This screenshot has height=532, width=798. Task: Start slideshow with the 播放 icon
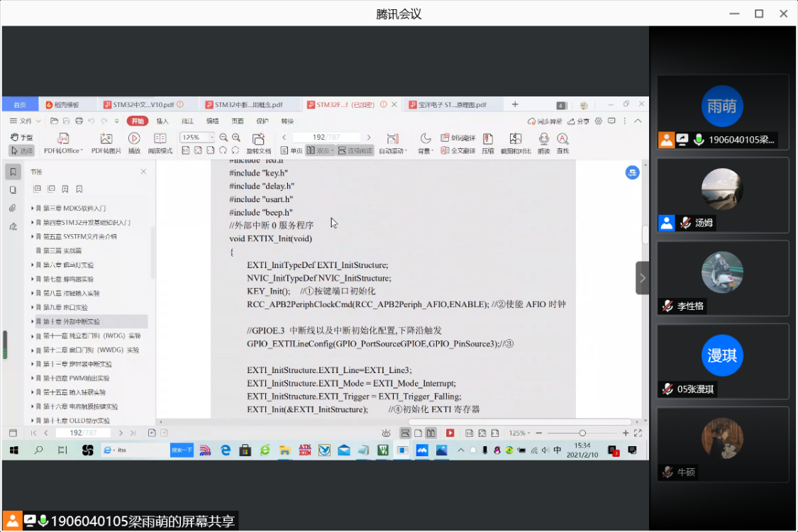[134, 139]
